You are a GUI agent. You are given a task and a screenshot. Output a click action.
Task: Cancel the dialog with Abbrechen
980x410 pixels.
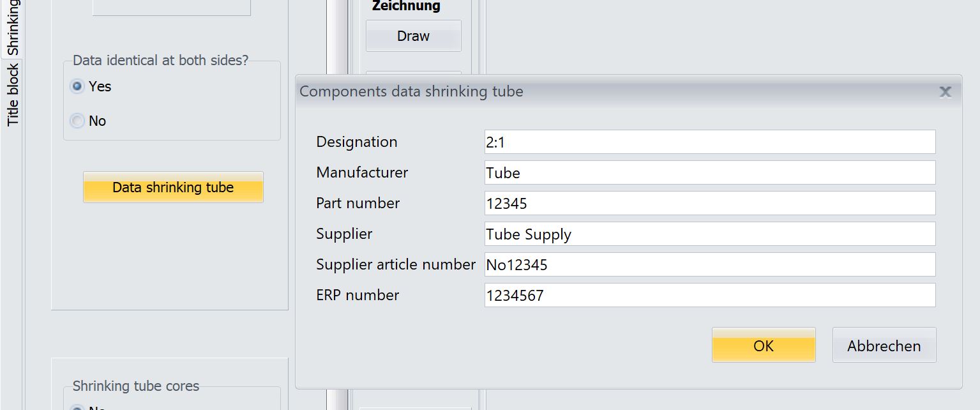tap(884, 345)
